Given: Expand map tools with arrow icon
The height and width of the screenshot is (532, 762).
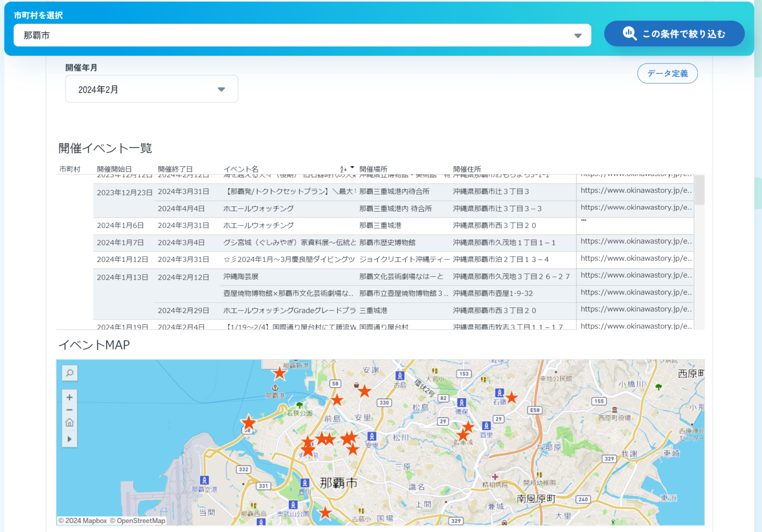Looking at the screenshot, I should point(69,439).
